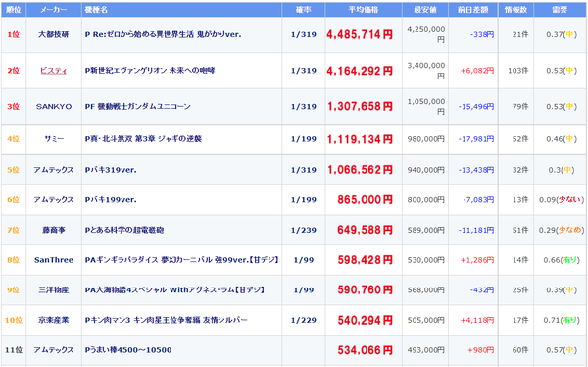The width and height of the screenshot is (588, 367).
Task: Click the 4,485,714円 average price
Action: click(360, 34)
